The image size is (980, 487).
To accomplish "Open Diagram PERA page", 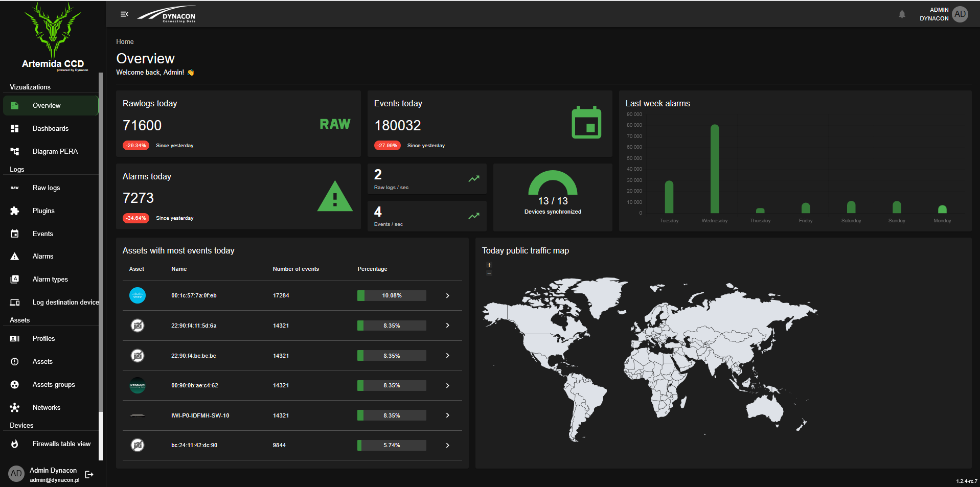I will pyautogui.click(x=51, y=151).
